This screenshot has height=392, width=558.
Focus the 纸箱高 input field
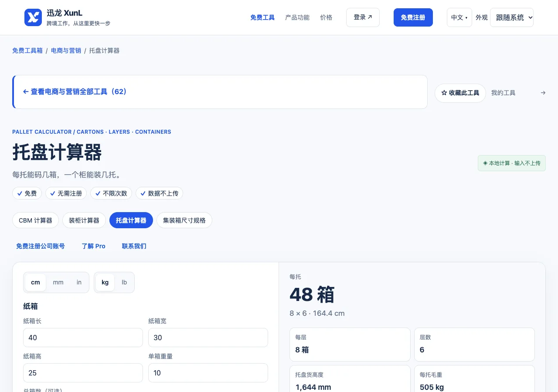point(83,373)
